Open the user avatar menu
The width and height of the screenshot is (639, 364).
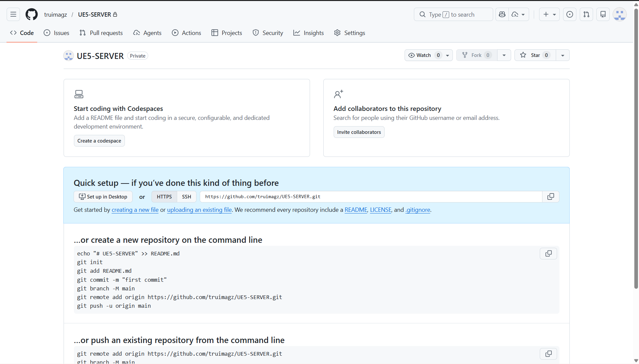[x=620, y=14]
